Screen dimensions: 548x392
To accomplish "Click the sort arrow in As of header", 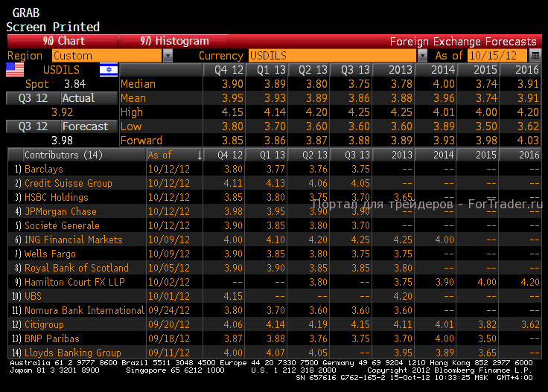I will pyautogui.click(x=200, y=155).
